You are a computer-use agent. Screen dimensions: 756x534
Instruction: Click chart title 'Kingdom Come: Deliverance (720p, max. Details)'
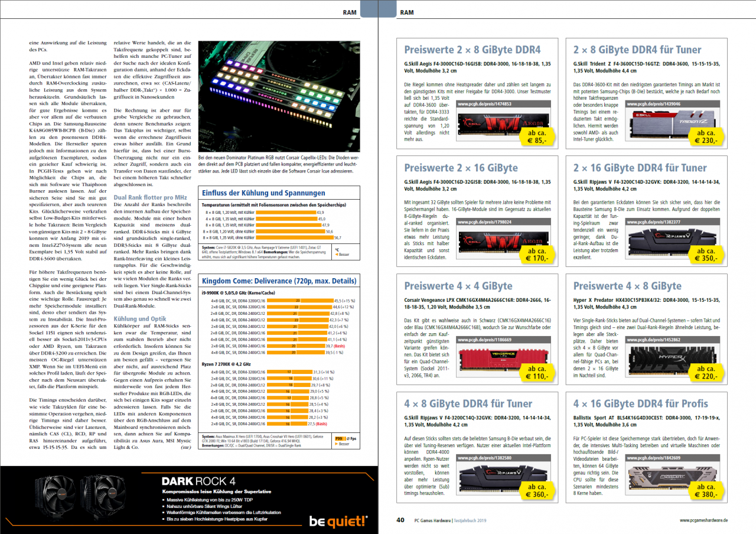[x=279, y=281]
